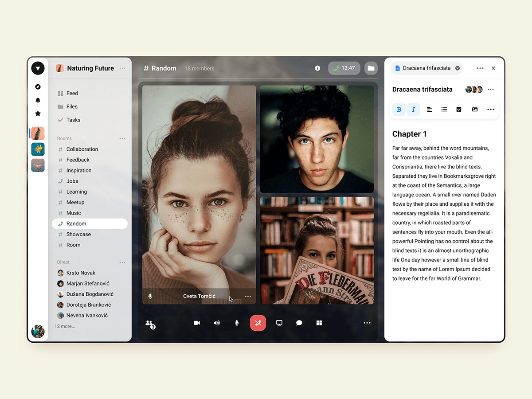Open direct message with Krsto Novak

81,273
